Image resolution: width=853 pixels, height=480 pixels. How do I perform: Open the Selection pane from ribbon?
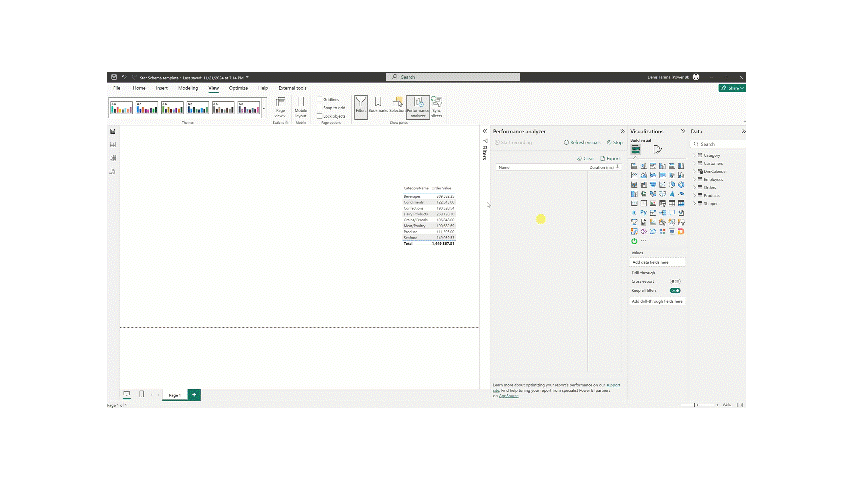pos(397,106)
